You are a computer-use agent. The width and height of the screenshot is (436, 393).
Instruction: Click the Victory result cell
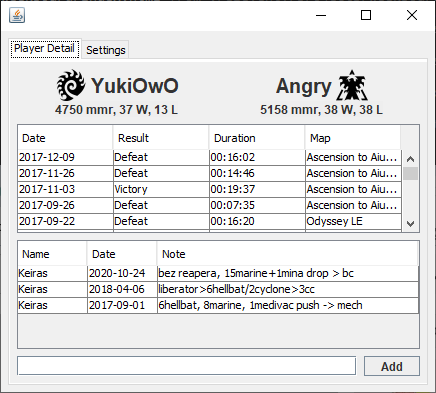pyautogui.click(x=161, y=189)
